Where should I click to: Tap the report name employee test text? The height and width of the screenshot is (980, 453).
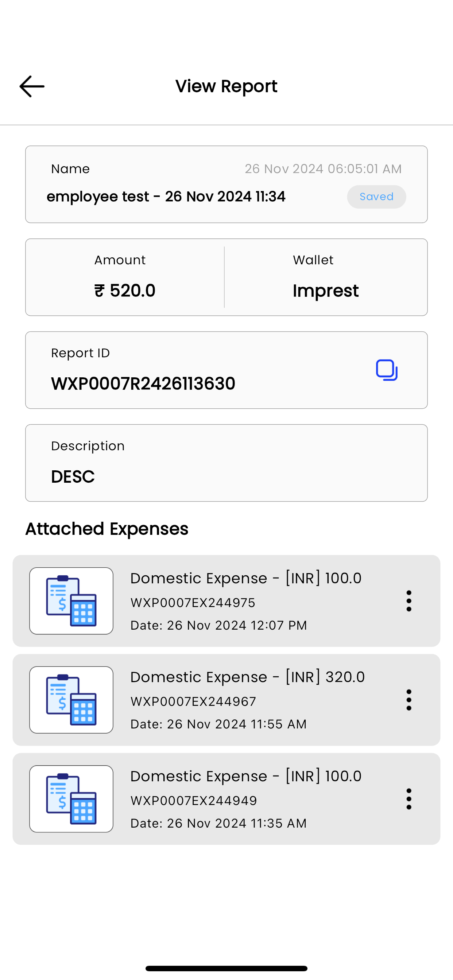(x=166, y=197)
